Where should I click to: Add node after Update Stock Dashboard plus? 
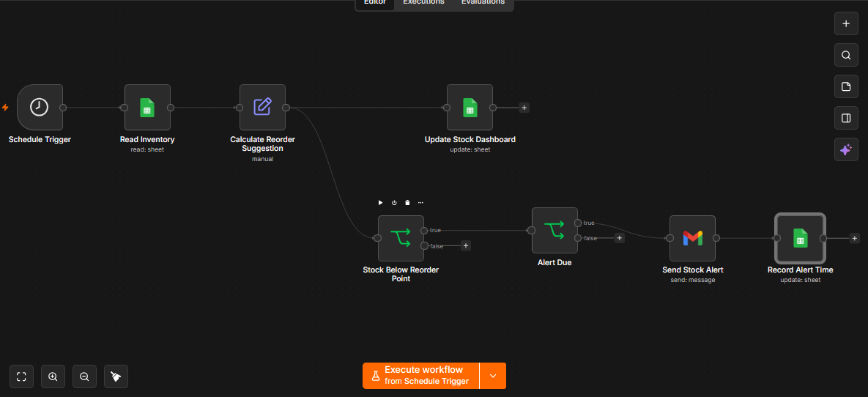tap(524, 108)
